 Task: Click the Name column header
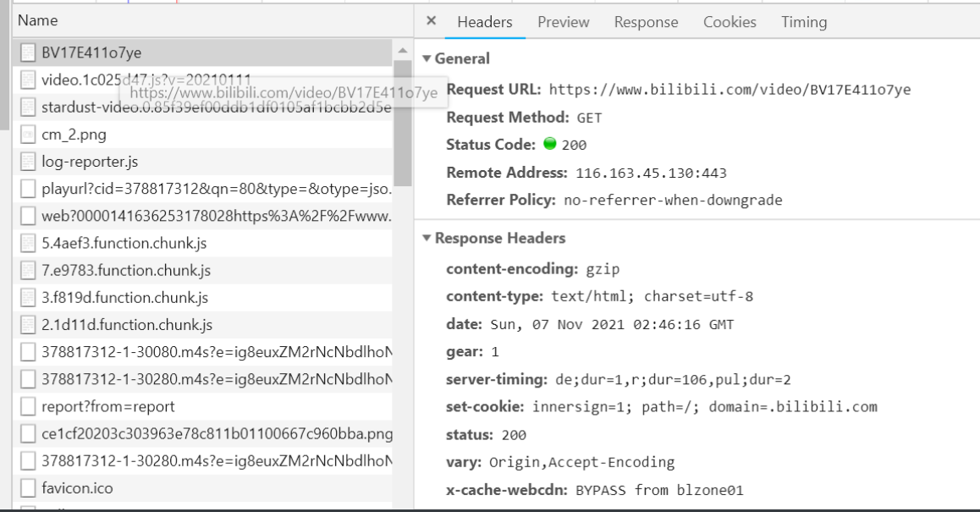(212, 20)
